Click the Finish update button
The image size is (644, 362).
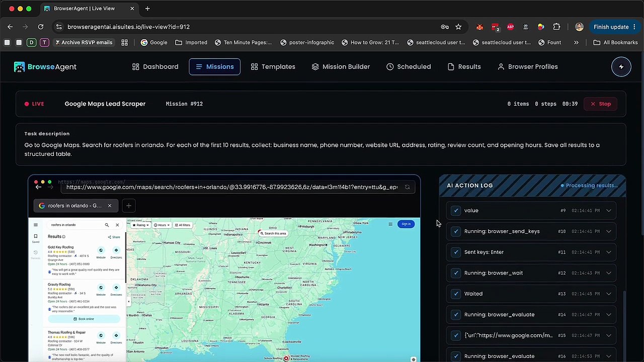coord(616,27)
